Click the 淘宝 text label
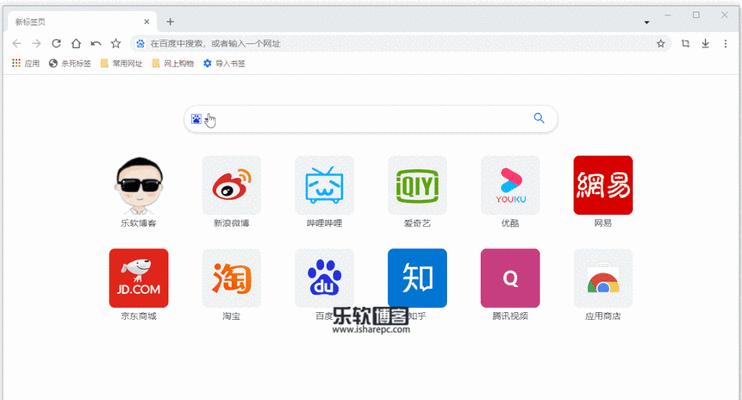742x400 pixels. (x=231, y=316)
